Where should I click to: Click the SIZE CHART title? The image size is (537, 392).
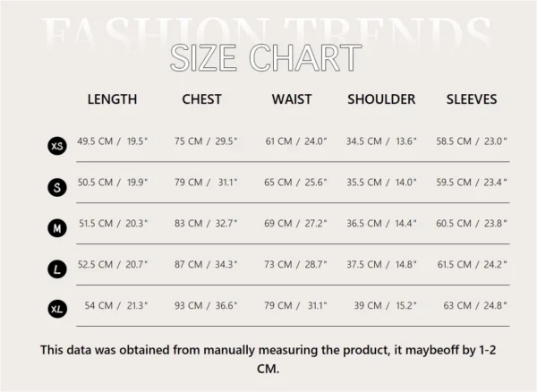(x=266, y=57)
